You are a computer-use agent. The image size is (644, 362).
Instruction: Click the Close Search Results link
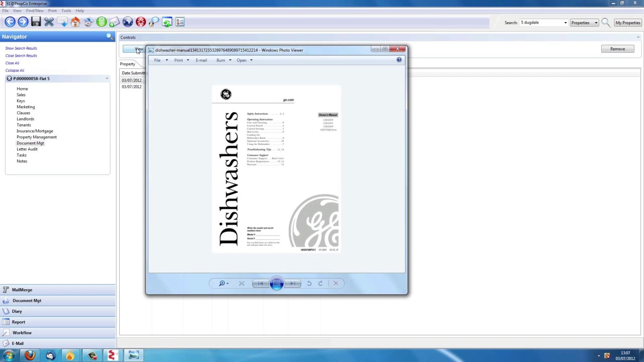21,56
